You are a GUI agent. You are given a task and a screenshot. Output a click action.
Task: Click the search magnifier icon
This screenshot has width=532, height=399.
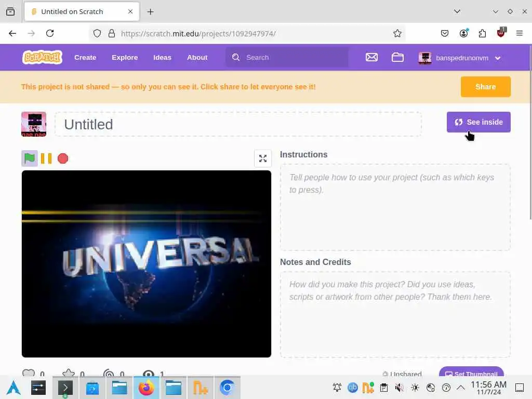click(236, 57)
